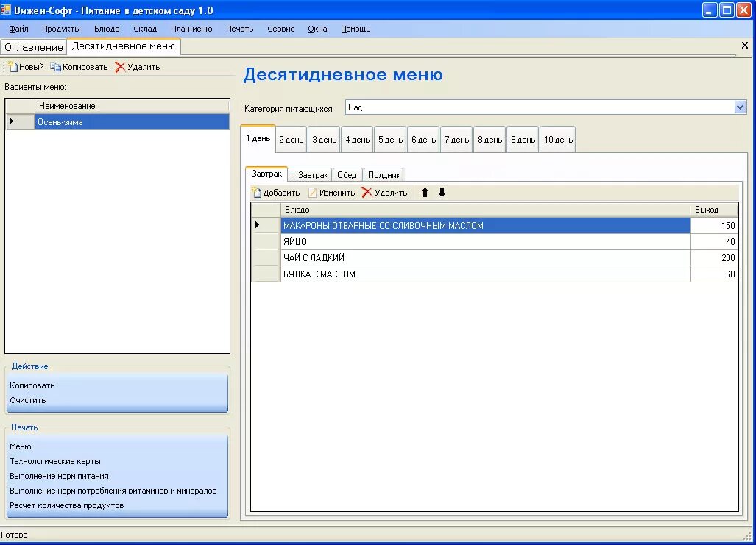Screen dimensions: 756x545
Task: Switch to the 3 день tab
Action: [325, 140]
